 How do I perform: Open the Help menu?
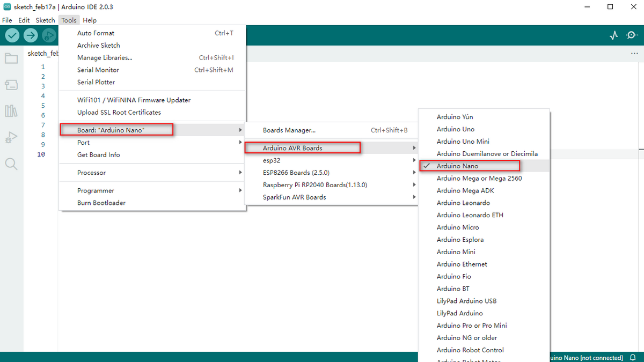(x=90, y=20)
